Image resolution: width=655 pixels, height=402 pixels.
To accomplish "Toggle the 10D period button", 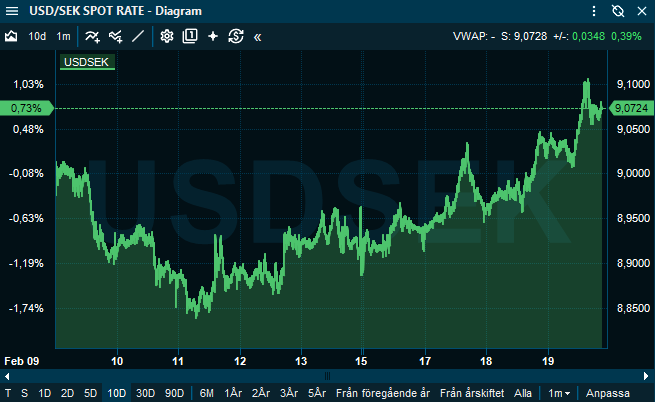I will [x=117, y=393].
